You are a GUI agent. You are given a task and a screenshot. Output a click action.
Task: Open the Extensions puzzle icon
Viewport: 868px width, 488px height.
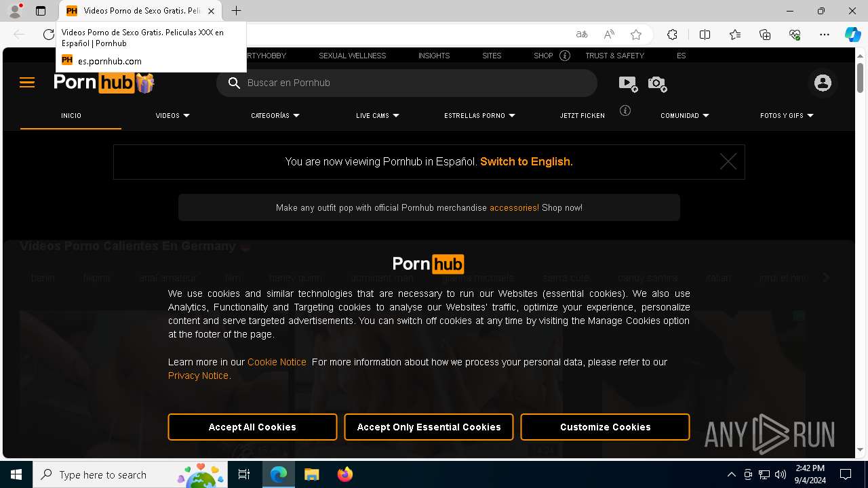pos(672,35)
